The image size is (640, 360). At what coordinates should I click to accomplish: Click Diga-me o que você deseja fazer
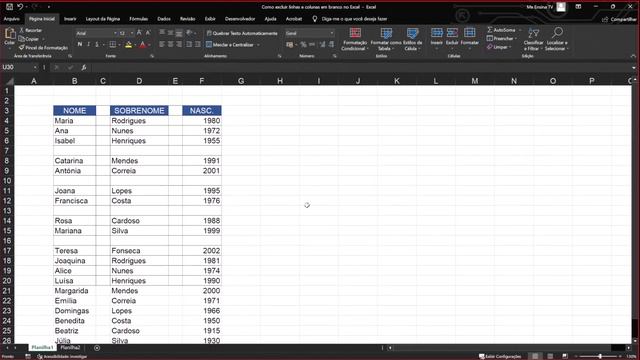[x=354, y=19]
